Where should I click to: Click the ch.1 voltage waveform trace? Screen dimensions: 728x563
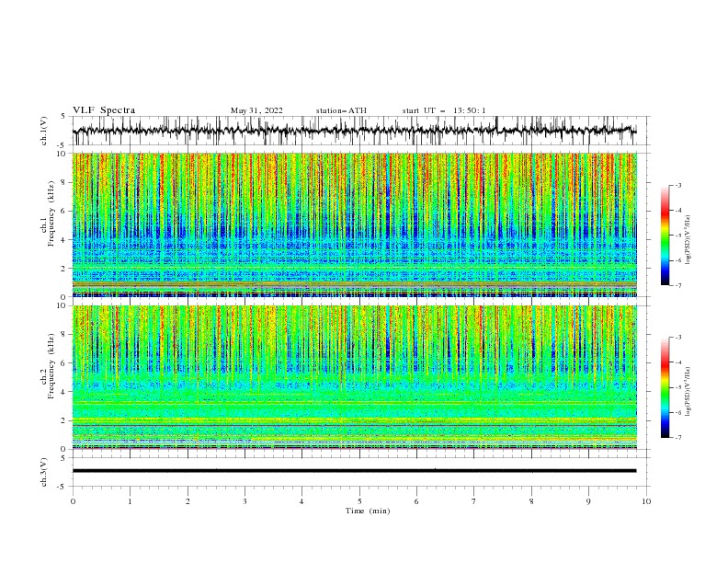(354, 131)
